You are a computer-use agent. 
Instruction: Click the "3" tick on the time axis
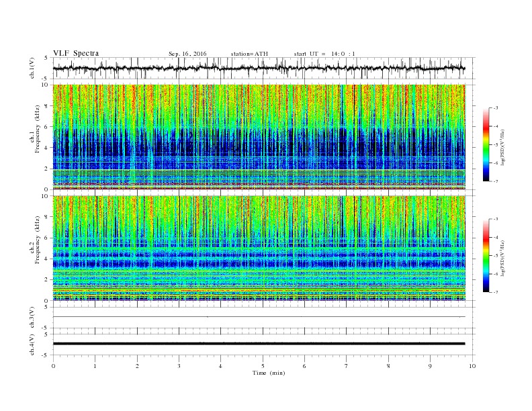click(179, 366)
